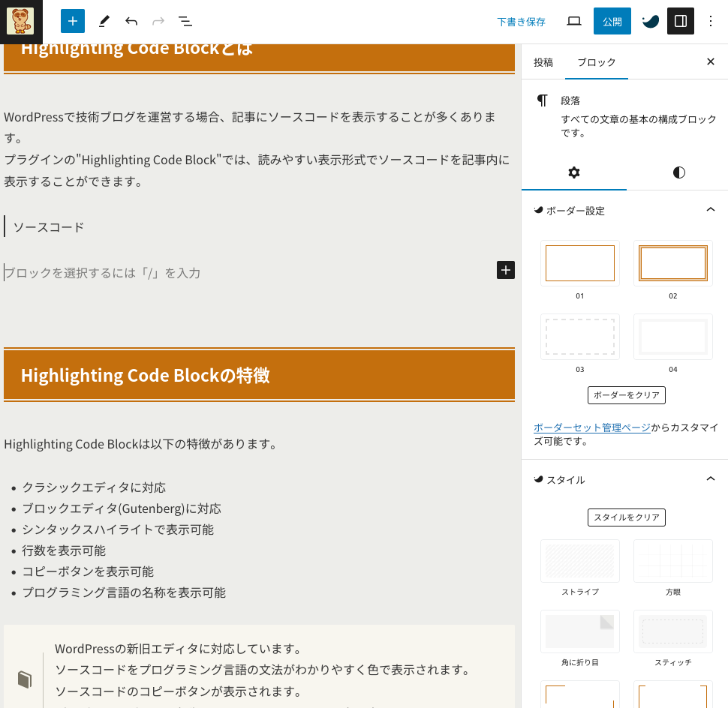This screenshot has width=728, height=708.
Task: Select the pencil Tools icon
Action: (x=104, y=21)
